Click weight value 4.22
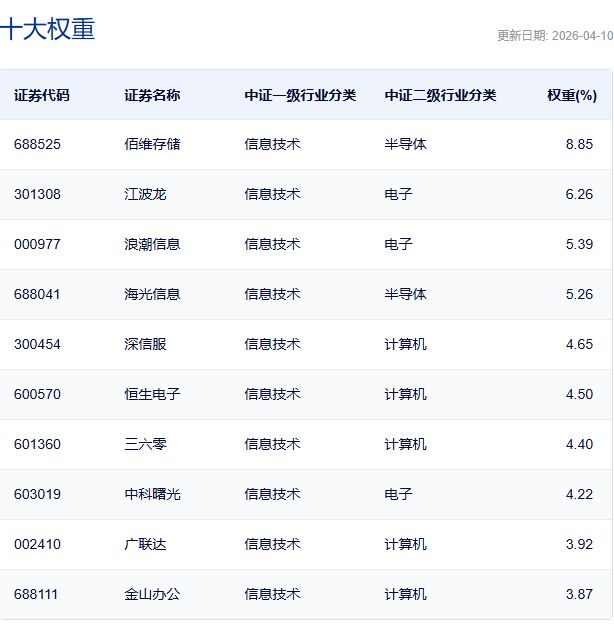This screenshot has width=614, height=626. [579, 494]
